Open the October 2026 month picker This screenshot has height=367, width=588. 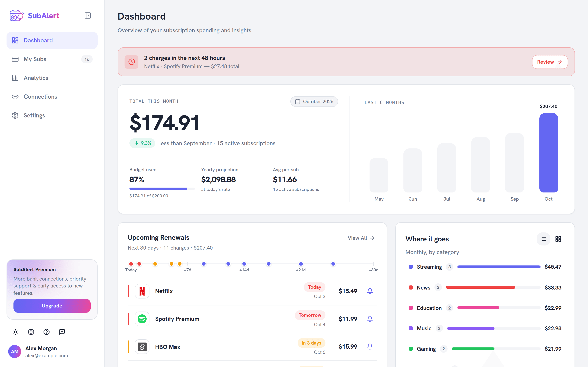tap(314, 102)
